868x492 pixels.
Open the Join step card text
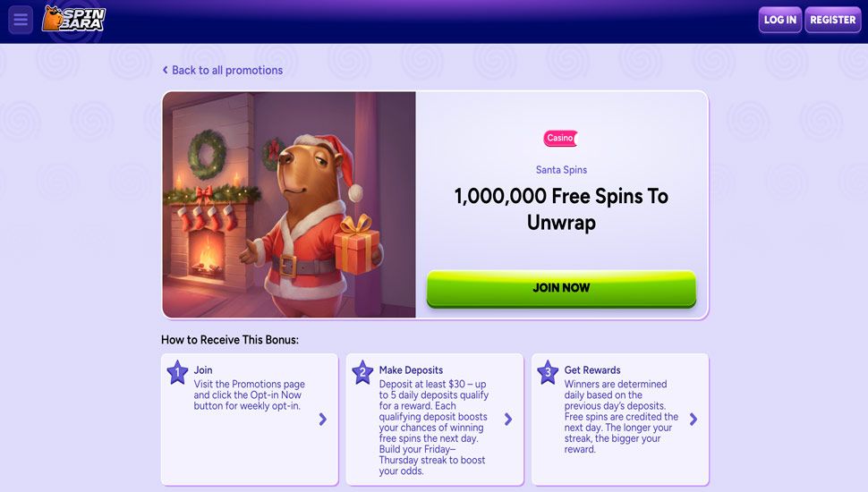(249, 395)
